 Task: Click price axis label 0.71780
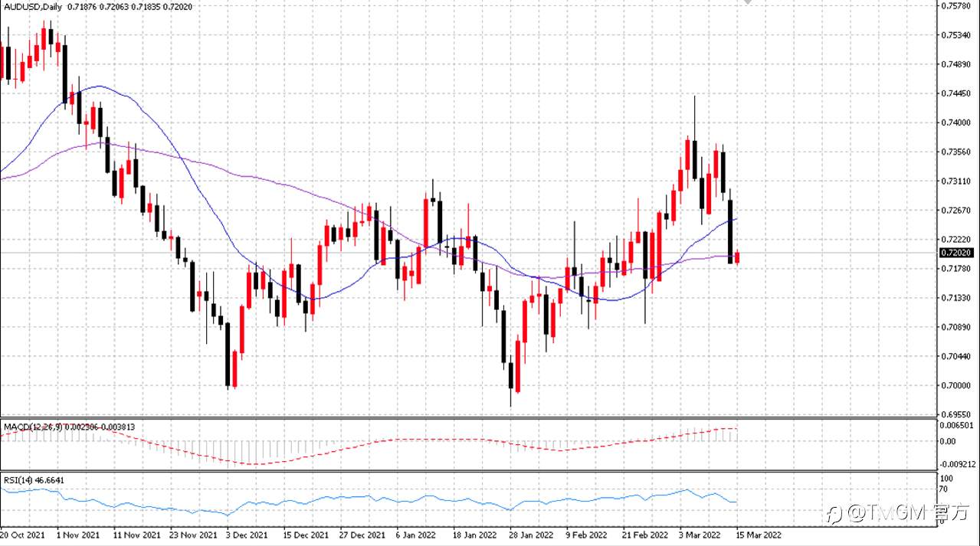point(955,269)
